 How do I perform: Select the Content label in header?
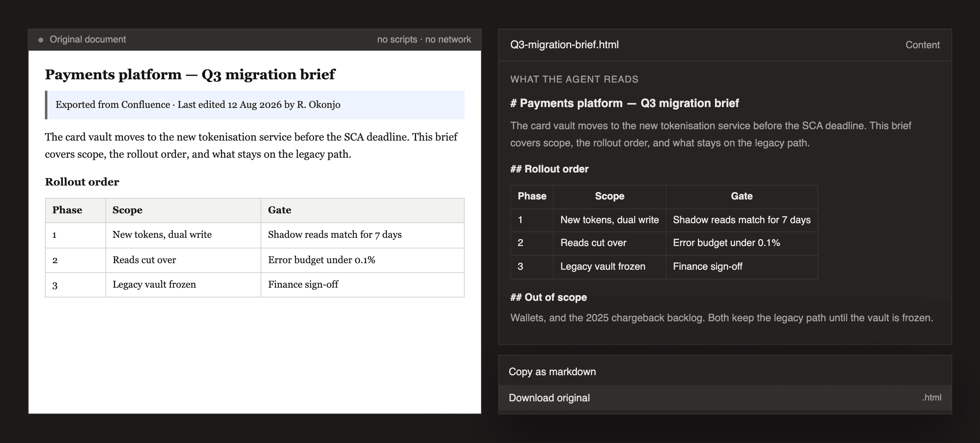pos(922,45)
